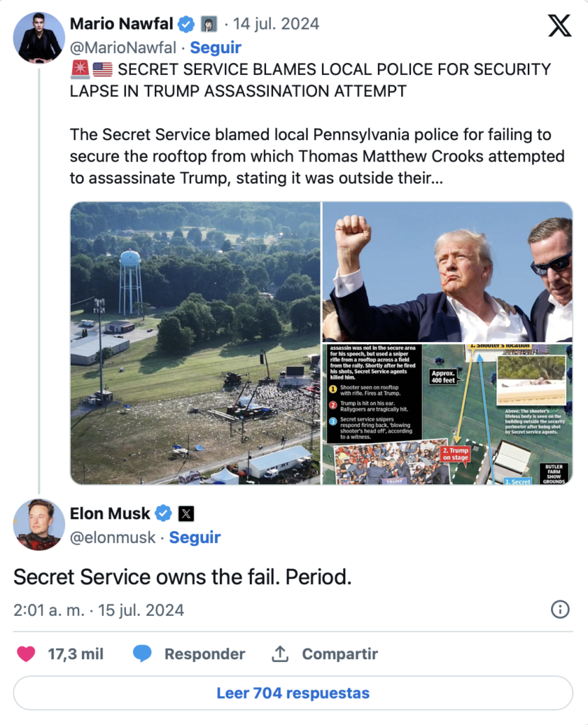Open the Trump raised fist photo
The width and height of the screenshot is (588, 725).
coord(447,272)
